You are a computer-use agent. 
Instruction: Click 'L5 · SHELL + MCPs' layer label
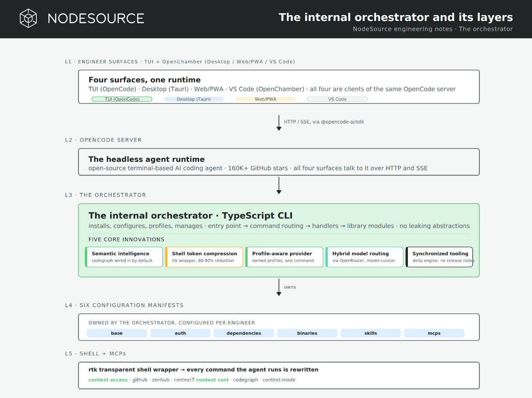[x=96, y=353]
